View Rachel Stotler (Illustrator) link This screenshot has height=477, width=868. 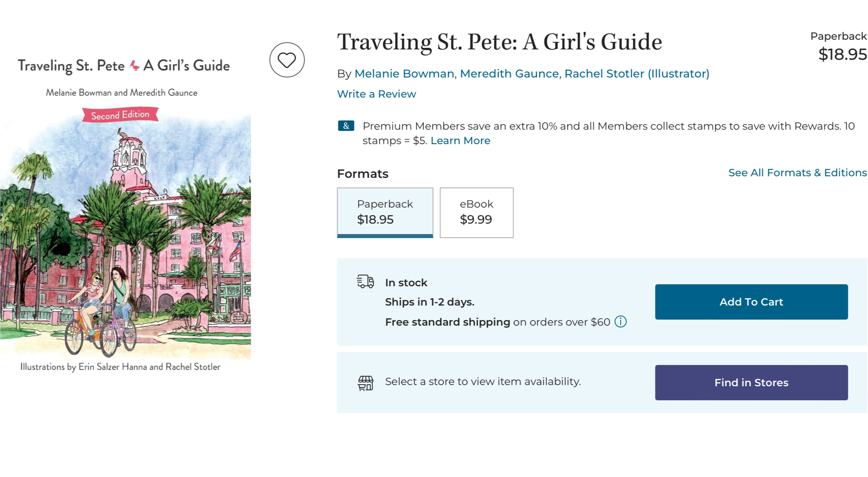(x=637, y=74)
